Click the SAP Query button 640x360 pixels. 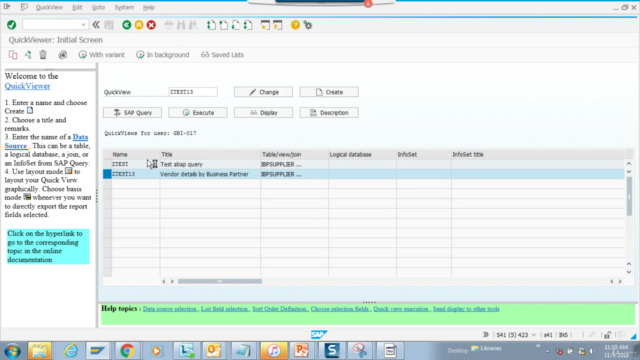click(132, 113)
